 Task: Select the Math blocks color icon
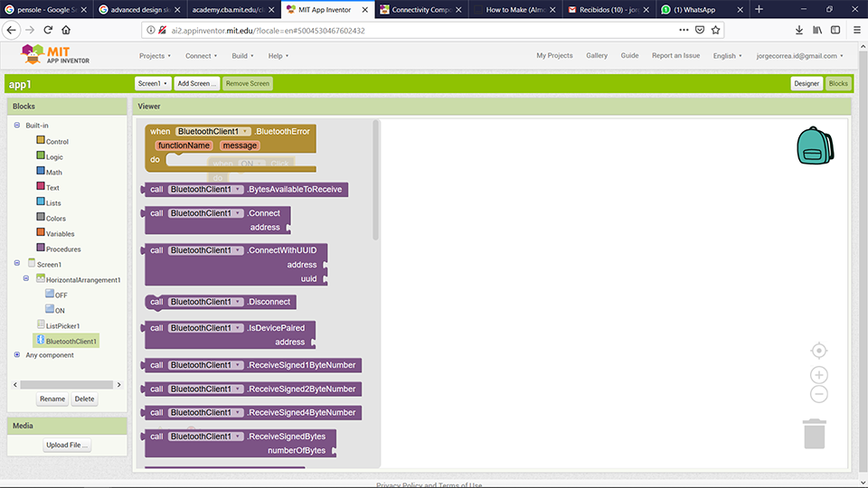41,171
